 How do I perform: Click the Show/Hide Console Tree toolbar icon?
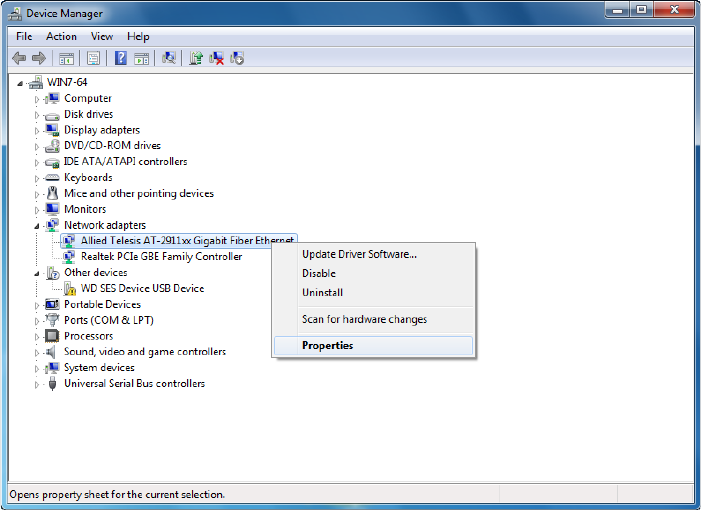pos(67,58)
